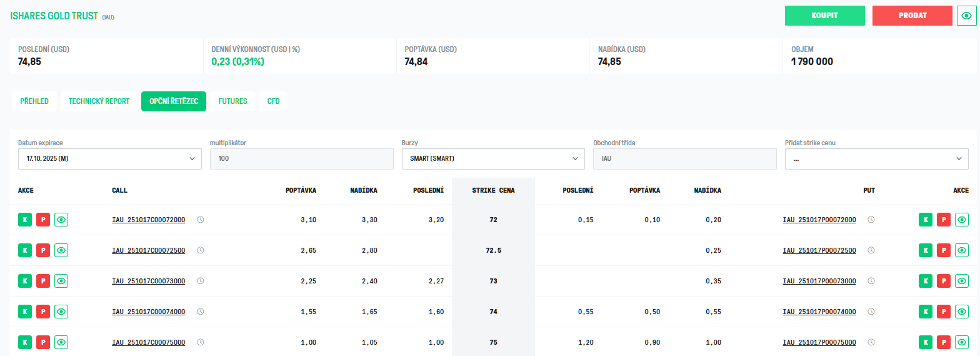The width and height of the screenshot is (980, 356).
Task: Open the Datum expirace dropdown
Action: [110, 159]
